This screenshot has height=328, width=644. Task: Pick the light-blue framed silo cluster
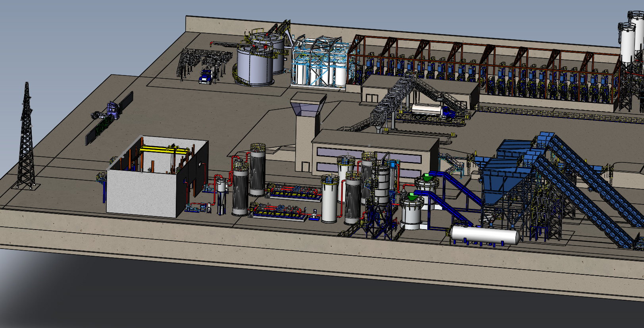coord(321,63)
